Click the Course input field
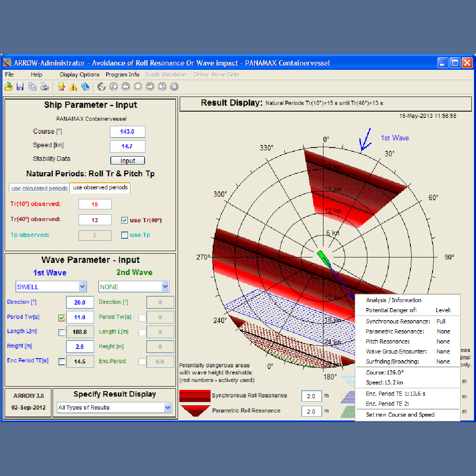This screenshot has height=476, width=476. click(127, 132)
